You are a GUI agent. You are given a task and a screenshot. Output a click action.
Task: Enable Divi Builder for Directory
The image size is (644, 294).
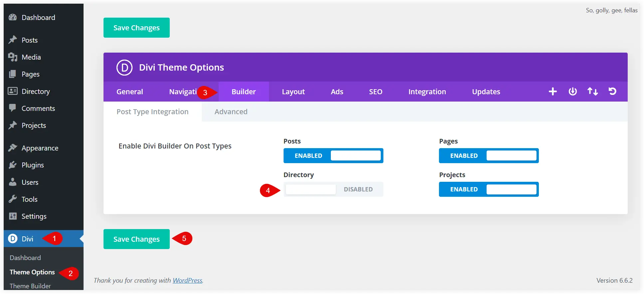pyautogui.click(x=333, y=189)
